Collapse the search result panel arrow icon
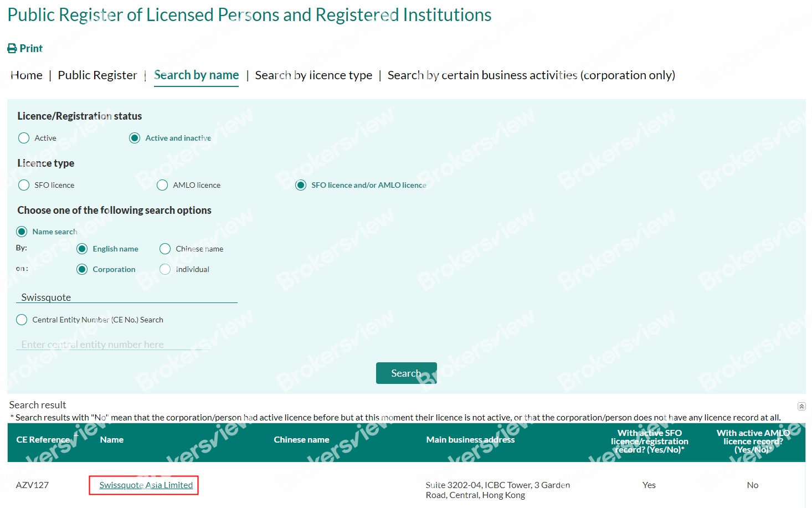This screenshot has height=508, width=812. click(801, 406)
